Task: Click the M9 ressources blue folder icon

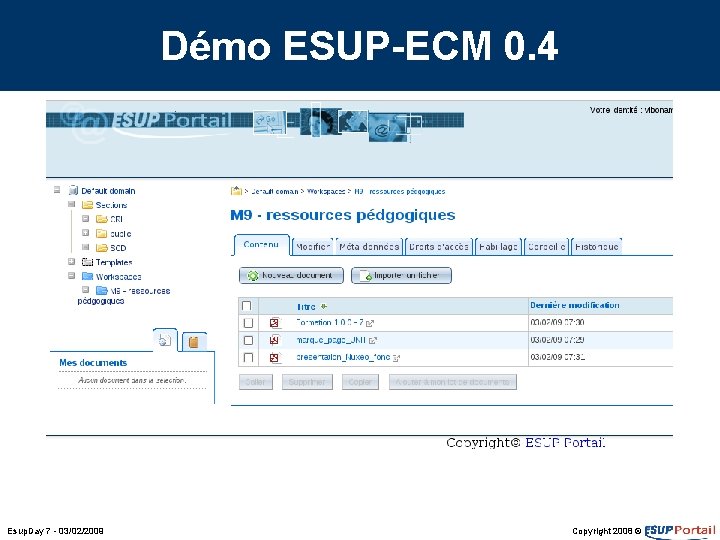Action: [101, 291]
